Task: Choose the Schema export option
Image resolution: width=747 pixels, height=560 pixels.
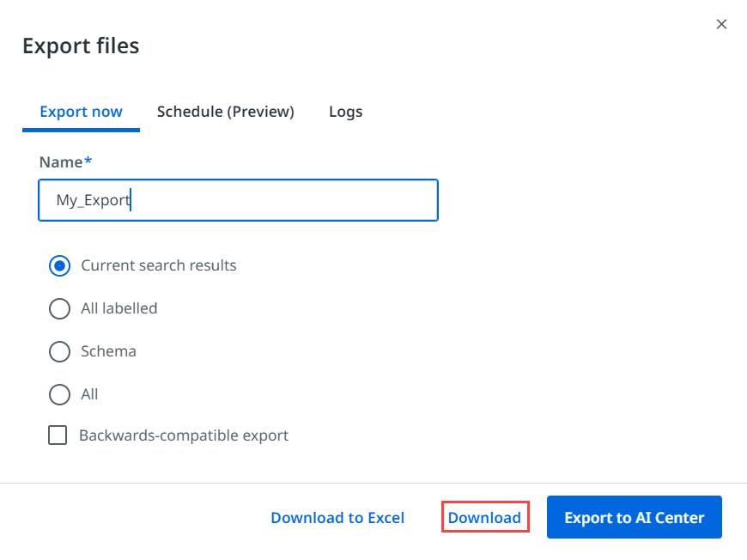Action: 59,351
